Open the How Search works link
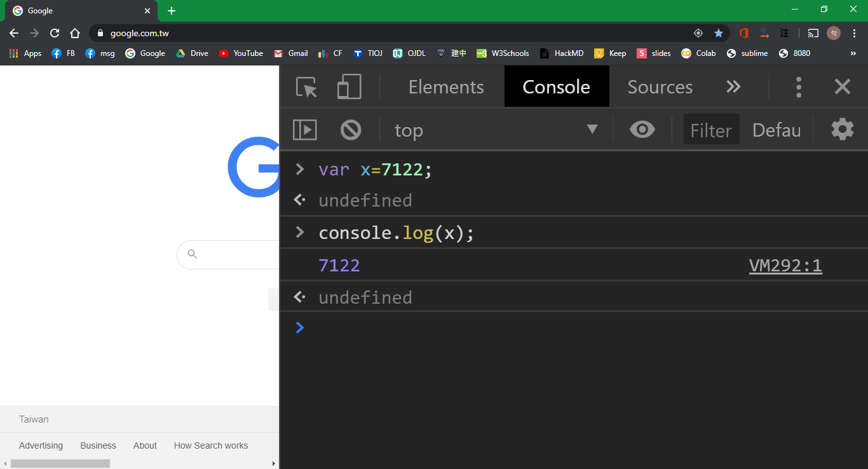The image size is (868, 469). tap(211, 445)
